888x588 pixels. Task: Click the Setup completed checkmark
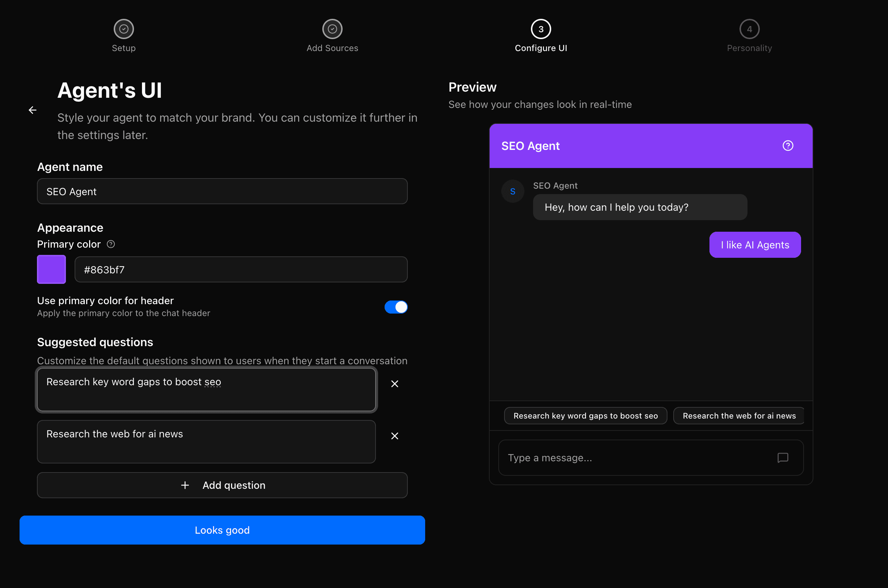(x=123, y=29)
